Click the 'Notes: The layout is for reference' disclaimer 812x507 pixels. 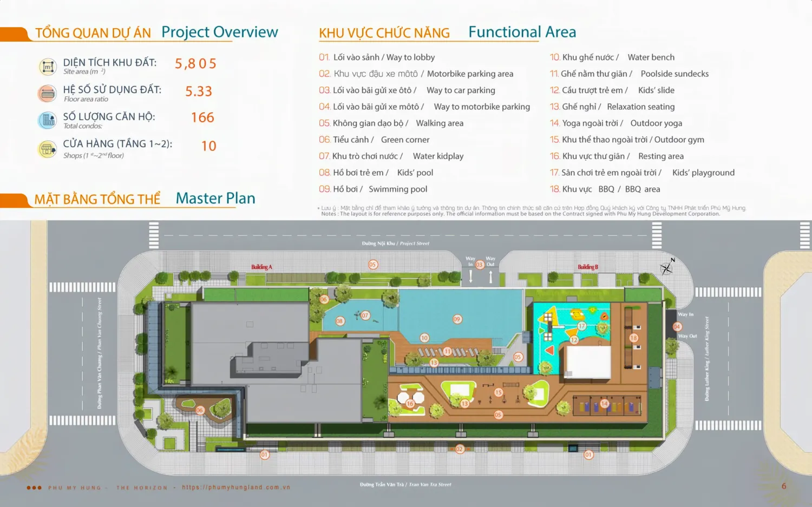(520, 214)
